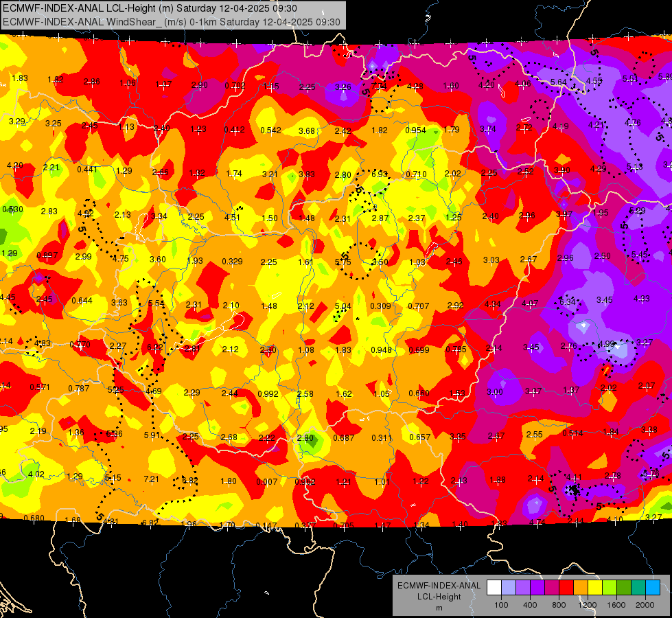672x618 pixels.
Task: Click the wind shear value 0.571
Action: coord(40,387)
